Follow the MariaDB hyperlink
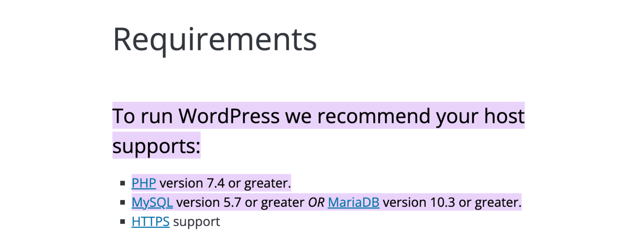 [353, 203]
